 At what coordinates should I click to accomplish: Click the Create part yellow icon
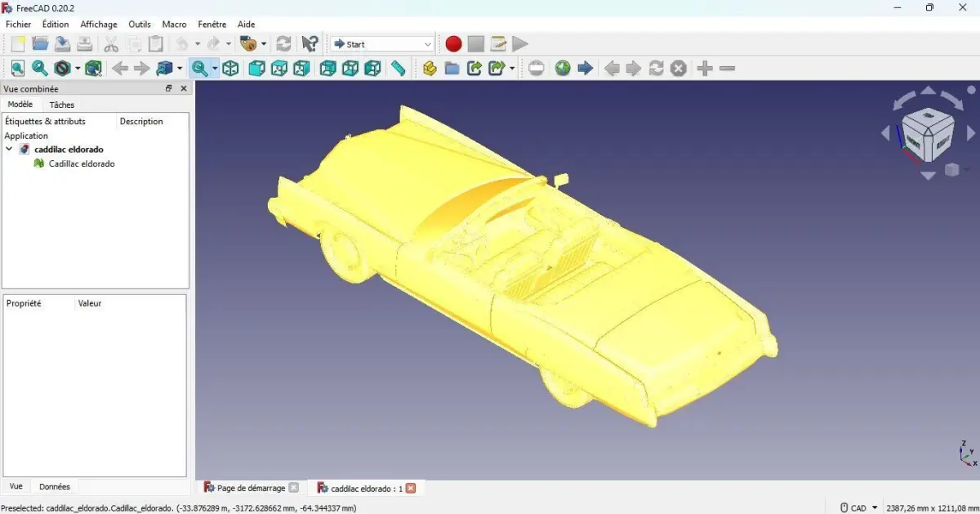[x=430, y=69]
